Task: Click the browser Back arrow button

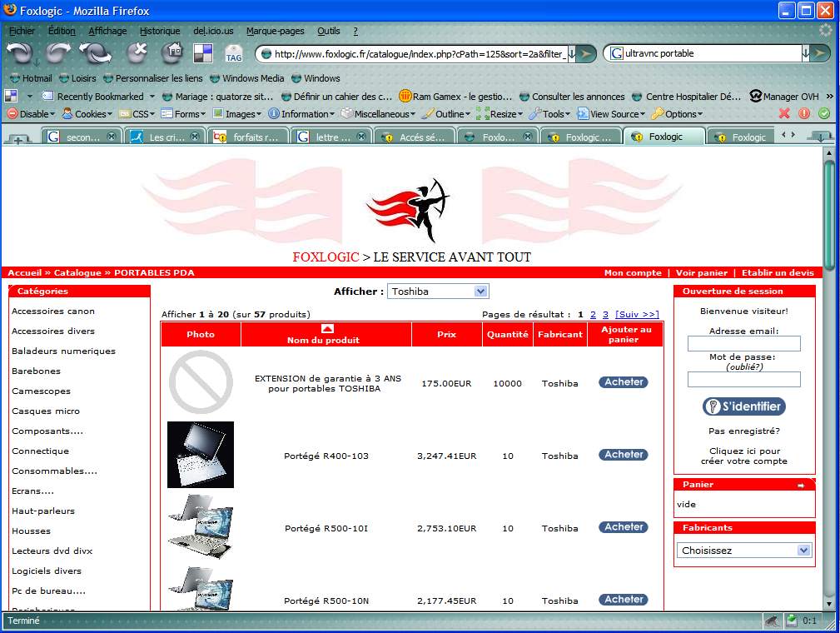Action: pos(20,53)
